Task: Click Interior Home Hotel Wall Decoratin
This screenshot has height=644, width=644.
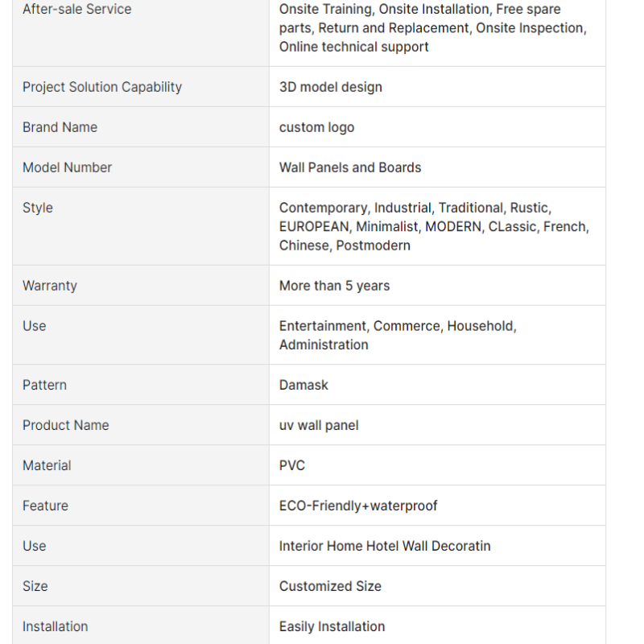Action: tap(385, 547)
